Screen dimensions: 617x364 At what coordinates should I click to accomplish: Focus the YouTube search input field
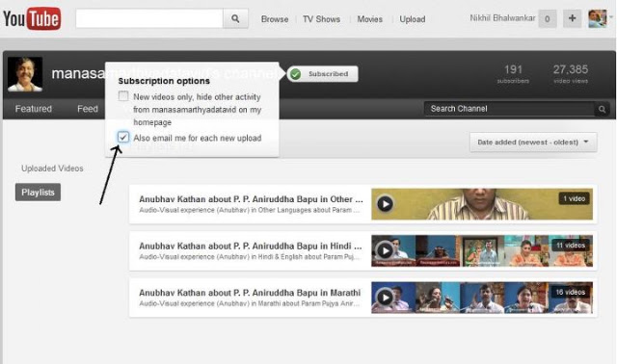pyautogui.click(x=149, y=18)
